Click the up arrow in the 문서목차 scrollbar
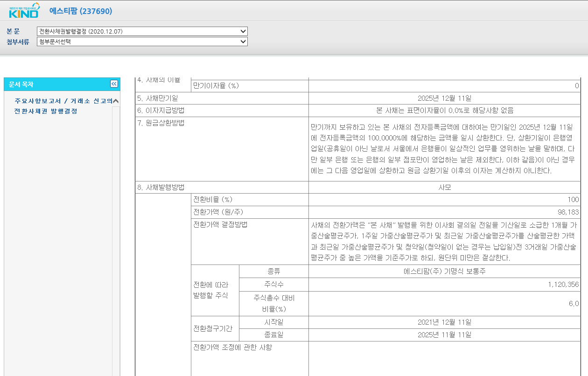Viewport: 588px width, 376px height. [x=116, y=101]
